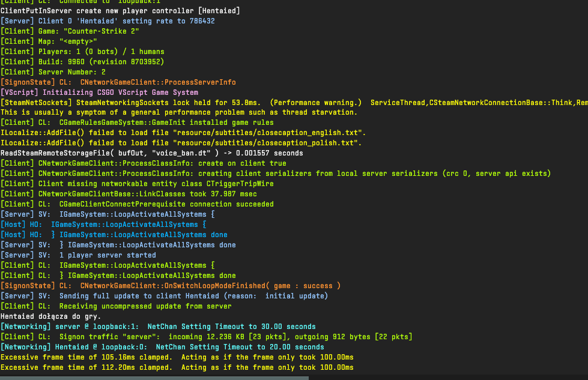Viewport: 588px width, 380px height.
Task: Click the missing entity class CTriggerTripWire line
Action: pyautogui.click(x=137, y=184)
